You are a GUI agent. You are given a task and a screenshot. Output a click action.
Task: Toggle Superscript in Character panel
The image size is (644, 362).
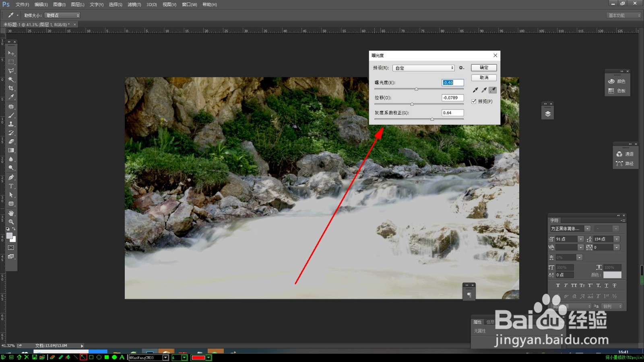pos(590,286)
